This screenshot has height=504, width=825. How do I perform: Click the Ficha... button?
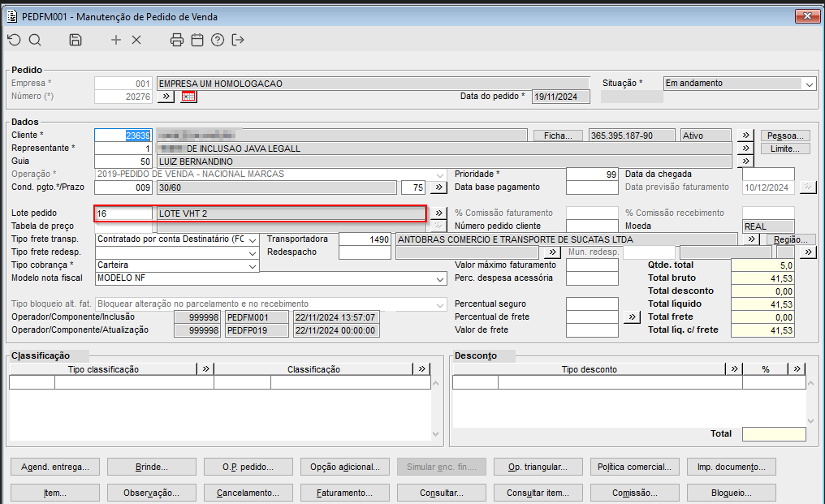point(558,136)
